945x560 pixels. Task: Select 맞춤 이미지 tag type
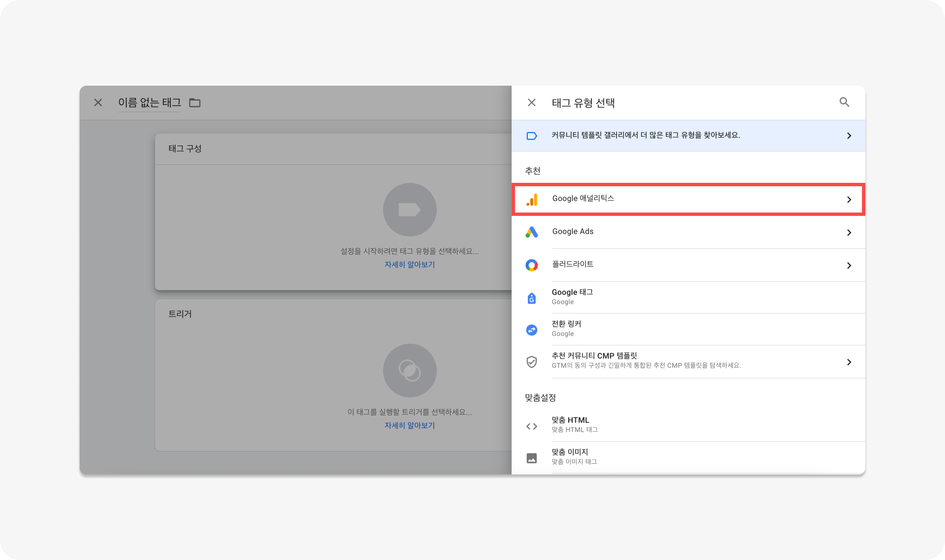[688, 457]
